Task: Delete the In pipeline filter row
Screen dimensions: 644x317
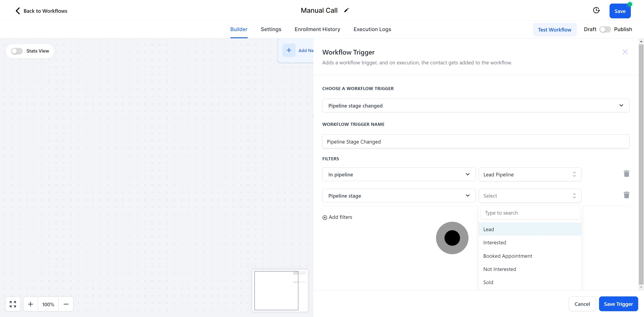Action: click(x=626, y=174)
